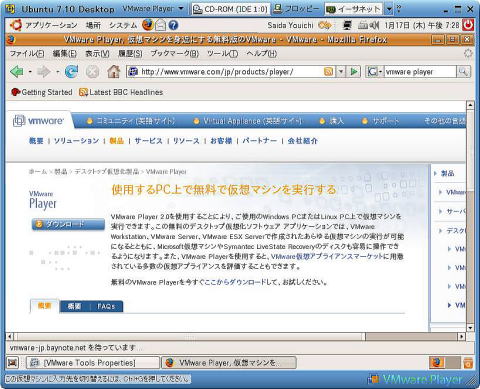
Task: Go to the Home page icon
Action: coord(114,72)
